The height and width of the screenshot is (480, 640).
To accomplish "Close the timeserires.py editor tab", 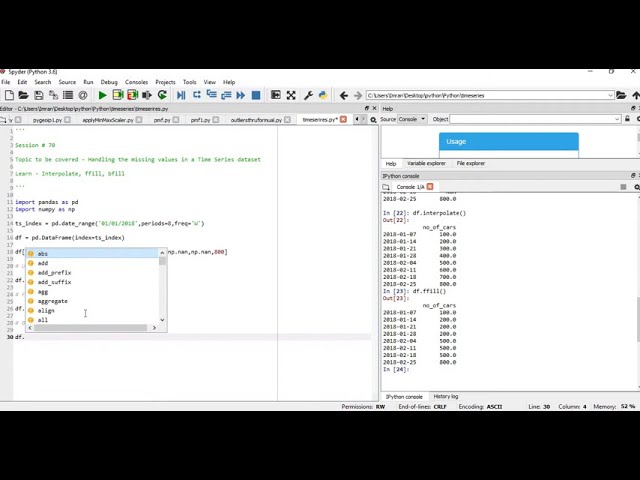I will point(343,119).
